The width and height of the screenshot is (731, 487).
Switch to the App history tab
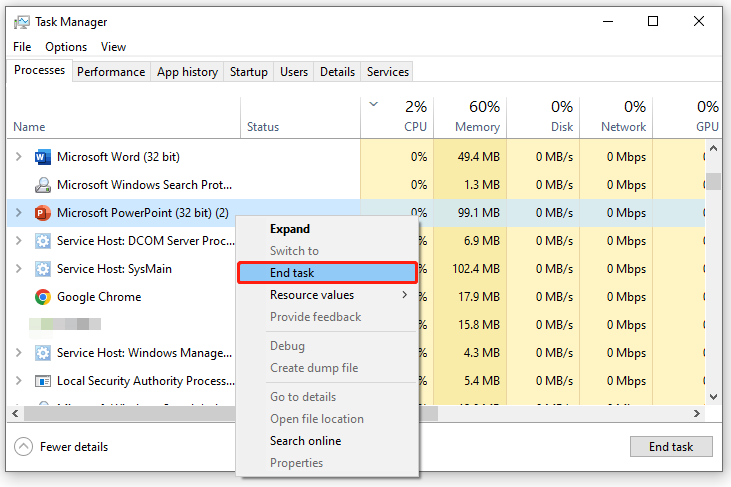[x=187, y=72]
